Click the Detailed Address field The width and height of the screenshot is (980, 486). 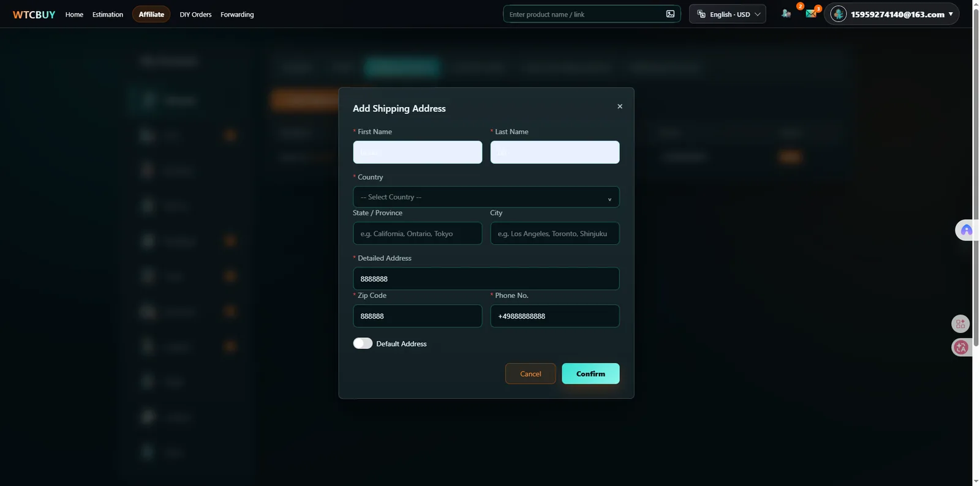[486, 279]
